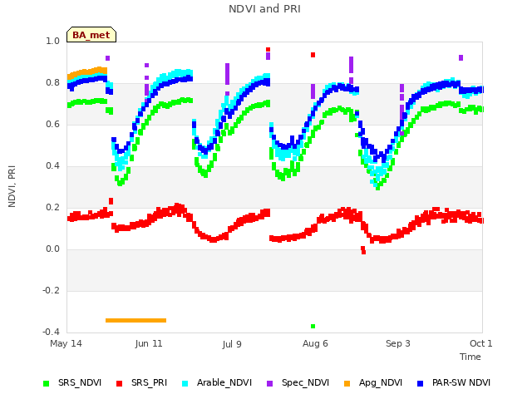Image resolution: width=532 pixels, height=399 pixels.
Task: Toggle the SRS_PRI legend entry
Action: point(141,383)
